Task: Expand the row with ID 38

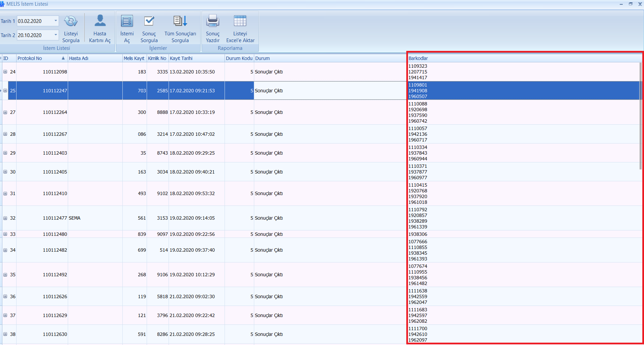Action: (x=5, y=334)
